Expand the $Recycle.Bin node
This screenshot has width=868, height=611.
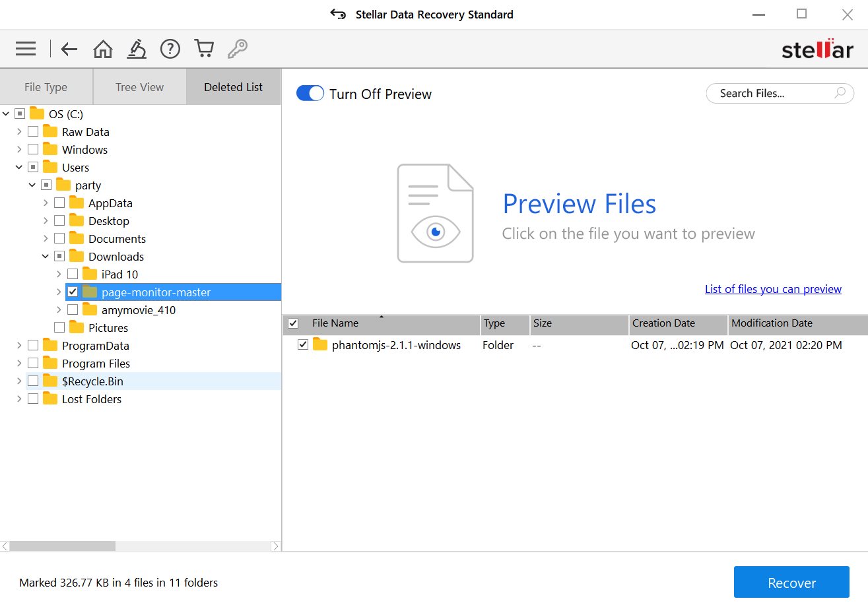19,381
